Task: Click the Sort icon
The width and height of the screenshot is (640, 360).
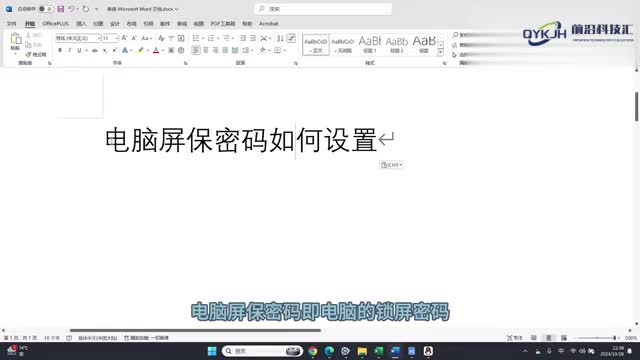Action: point(280,38)
